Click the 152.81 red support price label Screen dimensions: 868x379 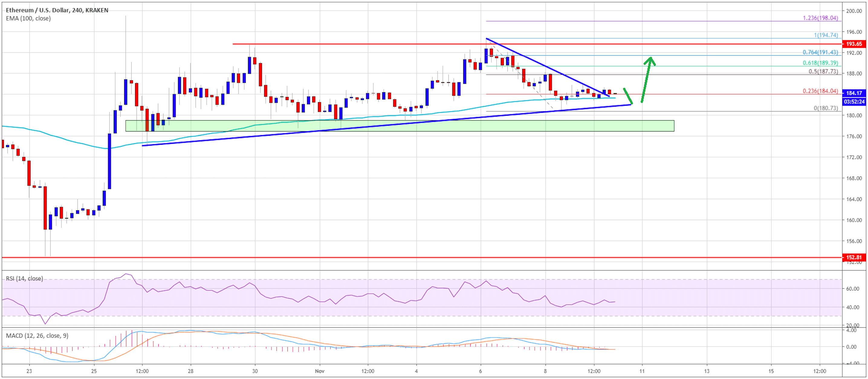pyautogui.click(x=854, y=258)
